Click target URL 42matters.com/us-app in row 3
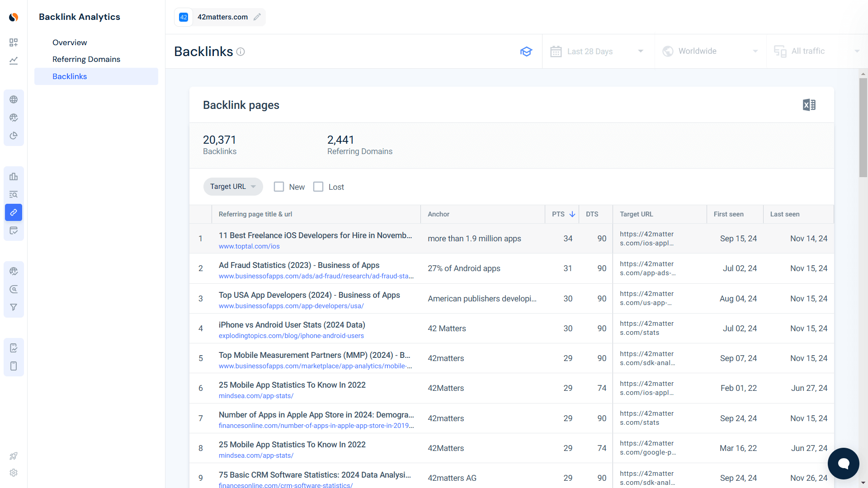The image size is (868, 488). coord(647,298)
